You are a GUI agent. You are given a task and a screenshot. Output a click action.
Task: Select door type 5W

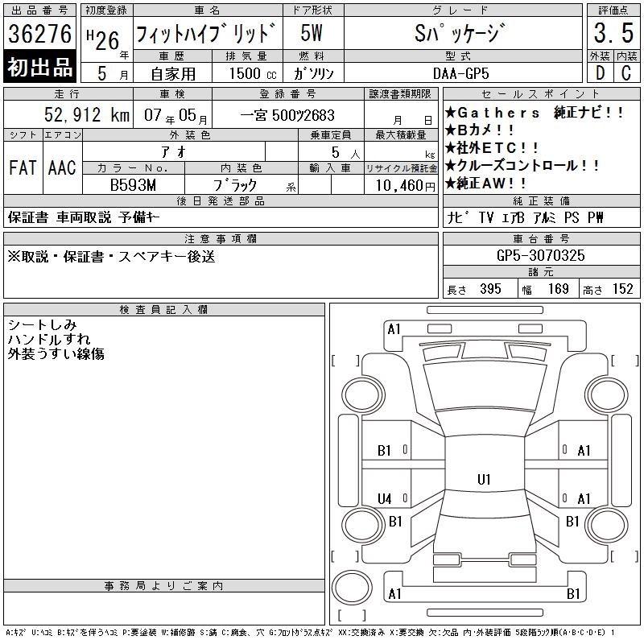tap(312, 33)
